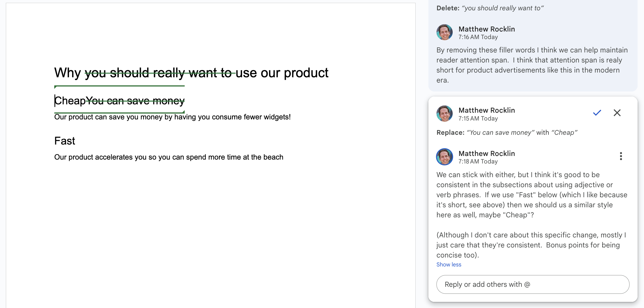Image resolution: width=644 pixels, height=308 pixels.
Task: Click "use our product" in the title
Action: pyautogui.click(x=282, y=73)
